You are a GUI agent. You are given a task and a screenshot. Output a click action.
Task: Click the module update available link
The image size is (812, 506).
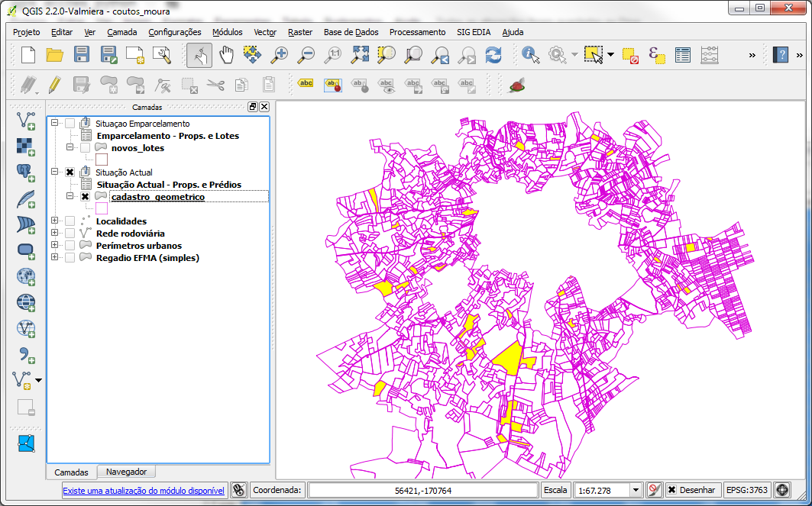coord(144,491)
